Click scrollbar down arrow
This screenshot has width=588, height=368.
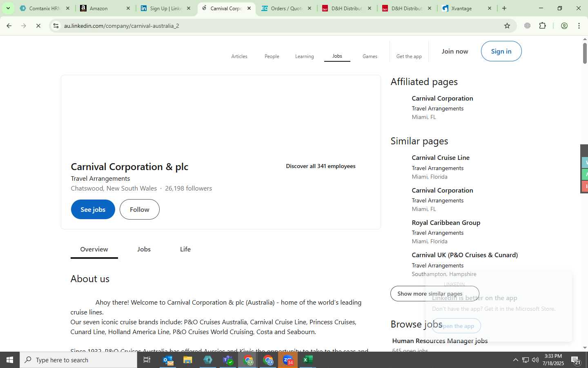tap(585, 348)
